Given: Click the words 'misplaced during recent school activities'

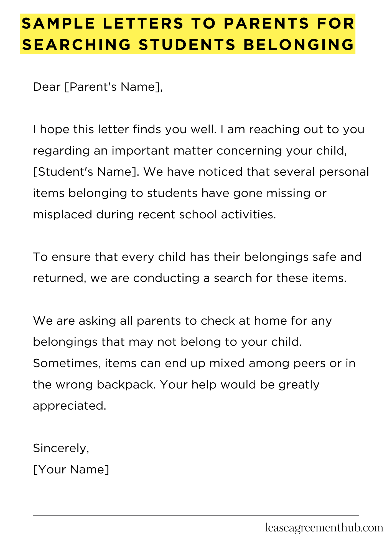Looking at the screenshot, I should 154,215.
